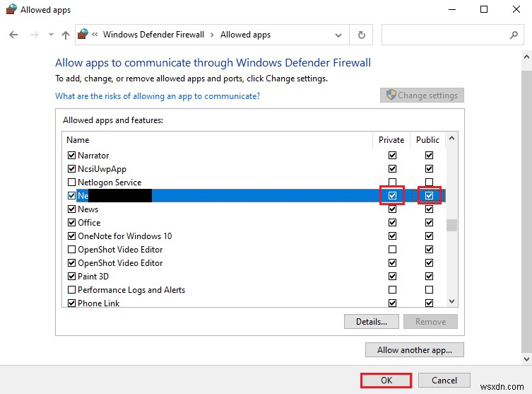Click the Forward navigation arrow
The width and height of the screenshot is (532, 394).
(32, 35)
